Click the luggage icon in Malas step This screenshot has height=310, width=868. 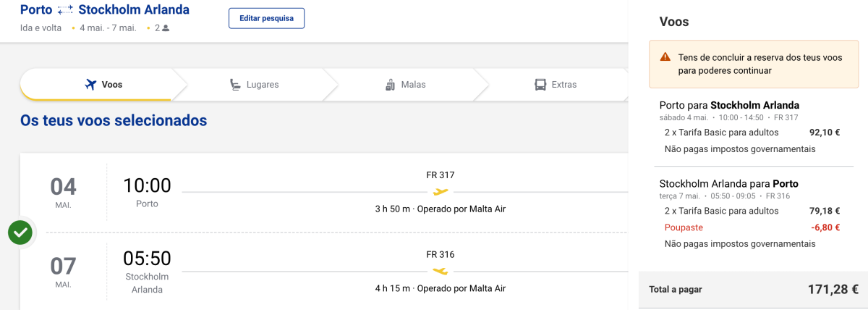point(391,85)
